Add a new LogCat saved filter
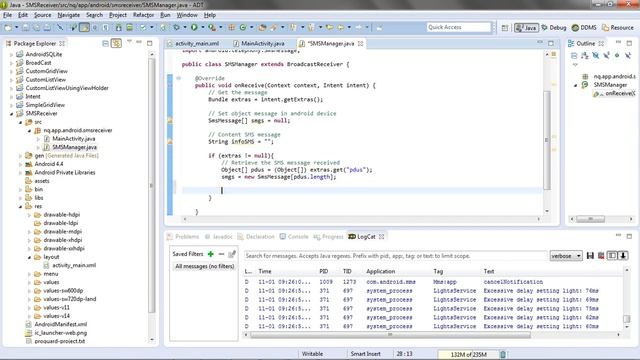Viewport: 640px width, 360px height. pos(211,254)
